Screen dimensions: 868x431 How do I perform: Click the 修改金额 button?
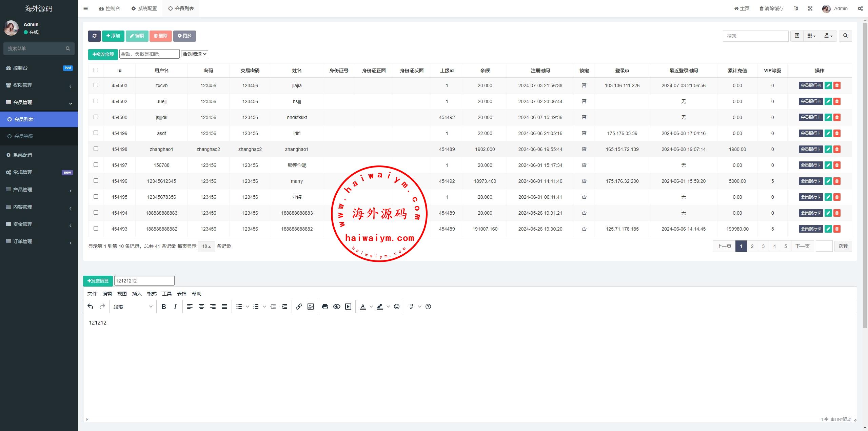click(103, 54)
